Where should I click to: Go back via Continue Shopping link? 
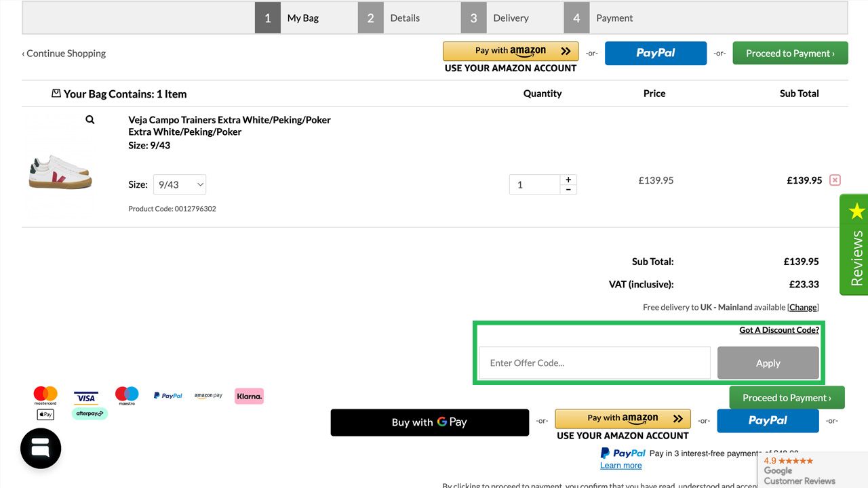[x=64, y=54]
